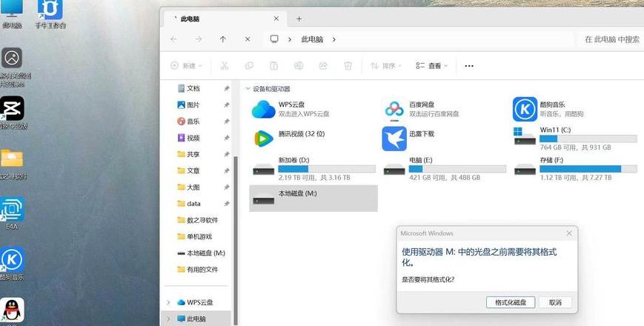Select the 新加卷 (D:) drive

click(x=313, y=169)
